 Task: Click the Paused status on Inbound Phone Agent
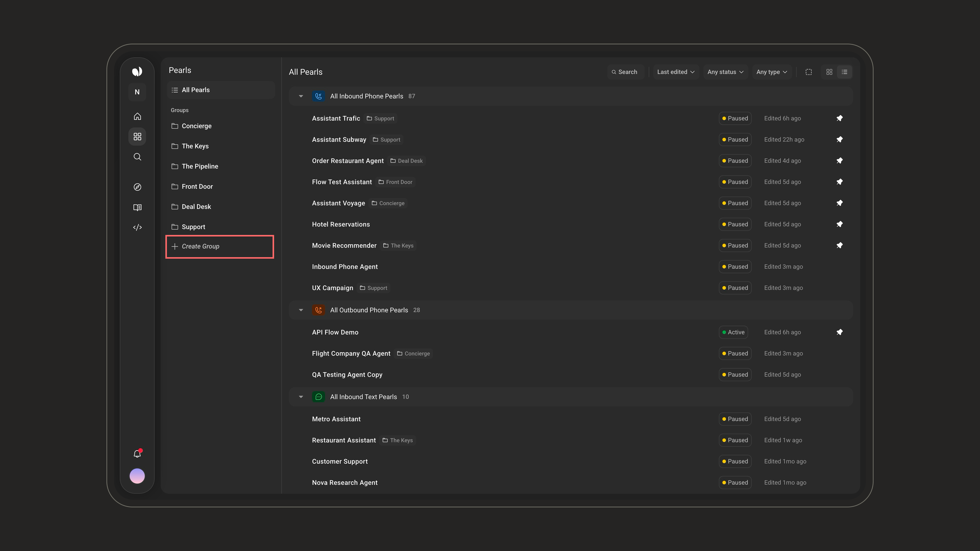[x=735, y=267]
